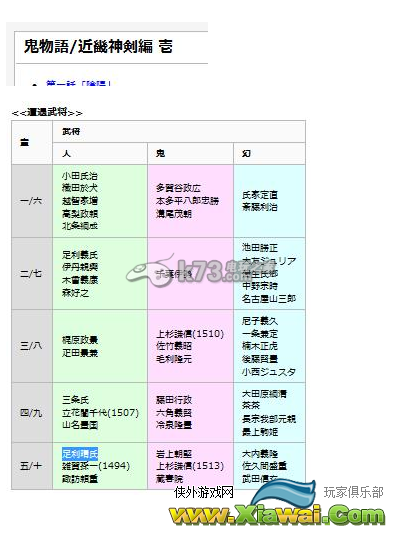Click on 冷泉隆豊
The image size is (397, 544).
174,425
